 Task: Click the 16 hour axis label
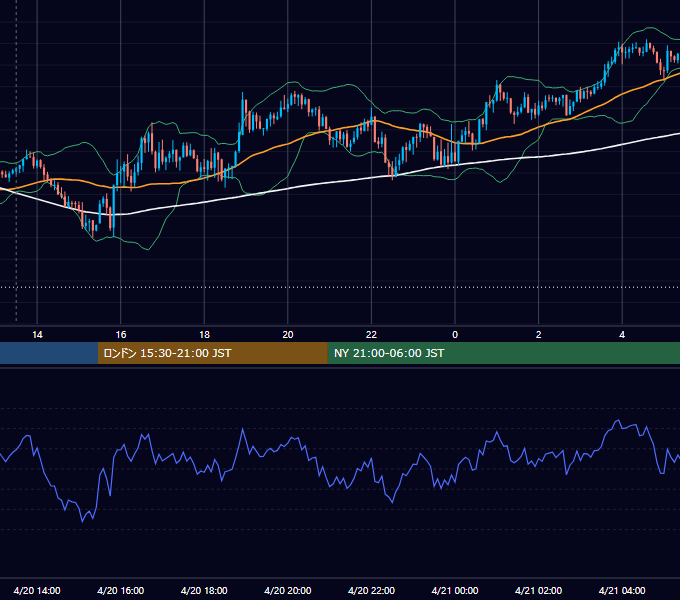(121, 335)
